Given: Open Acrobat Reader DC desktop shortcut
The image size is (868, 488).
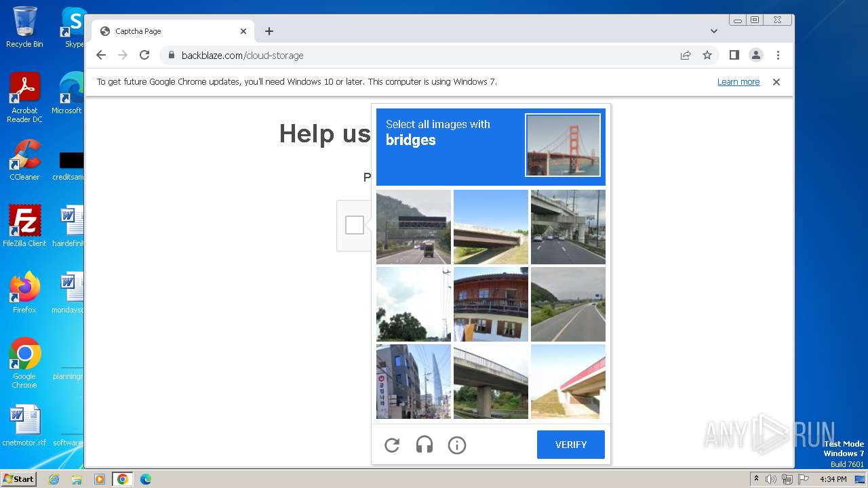Looking at the screenshot, I should [24, 98].
